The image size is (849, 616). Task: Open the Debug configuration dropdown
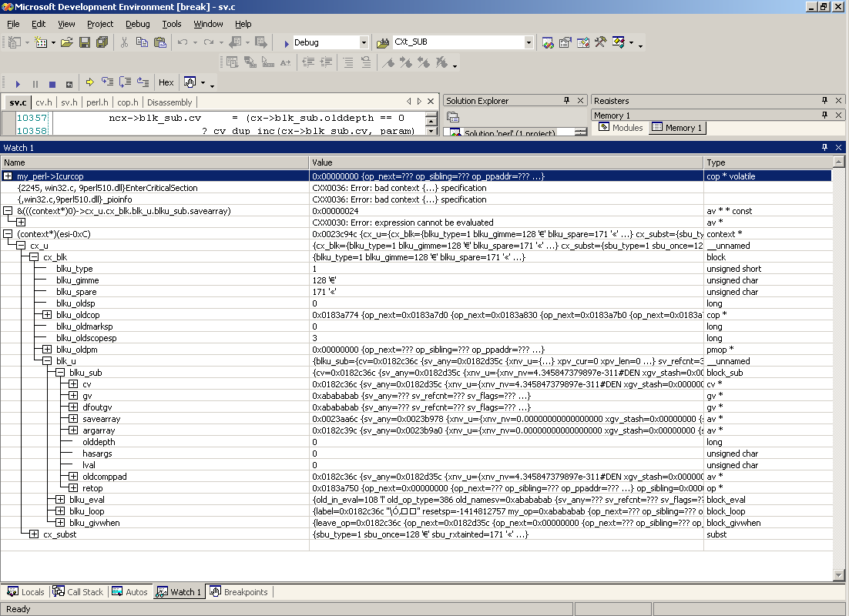point(364,42)
